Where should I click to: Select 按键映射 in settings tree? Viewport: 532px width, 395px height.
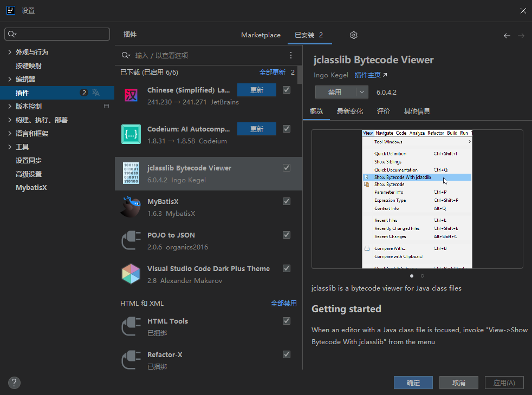pyautogui.click(x=29, y=65)
